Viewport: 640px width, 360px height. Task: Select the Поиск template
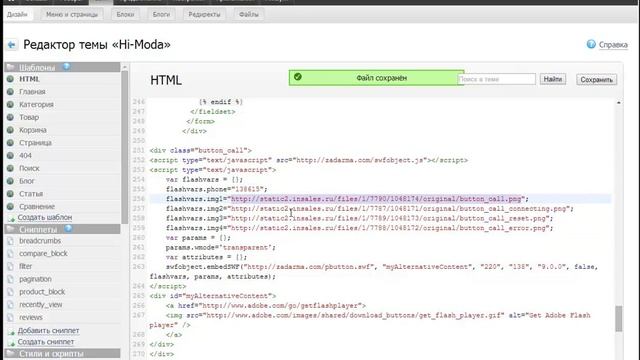coord(29,168)
